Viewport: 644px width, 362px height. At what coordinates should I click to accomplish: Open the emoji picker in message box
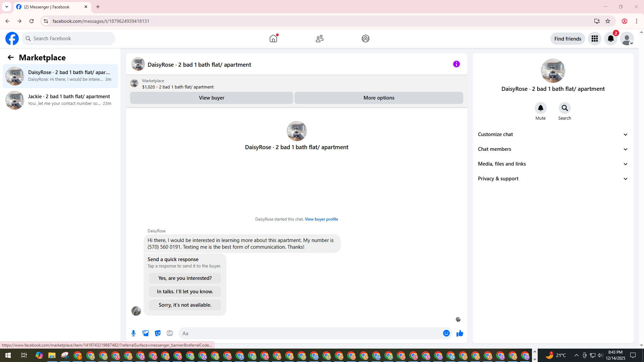click(x=446, y=333)
